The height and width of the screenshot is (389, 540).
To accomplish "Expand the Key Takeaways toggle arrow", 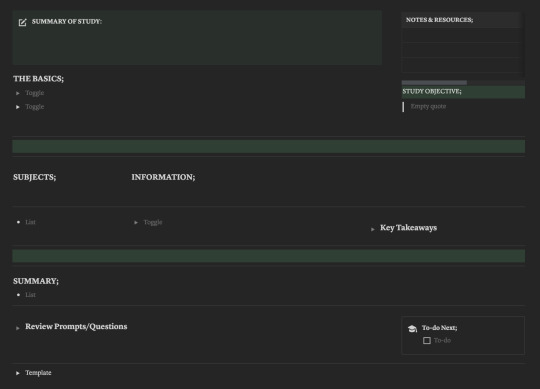I will point(373,229).
